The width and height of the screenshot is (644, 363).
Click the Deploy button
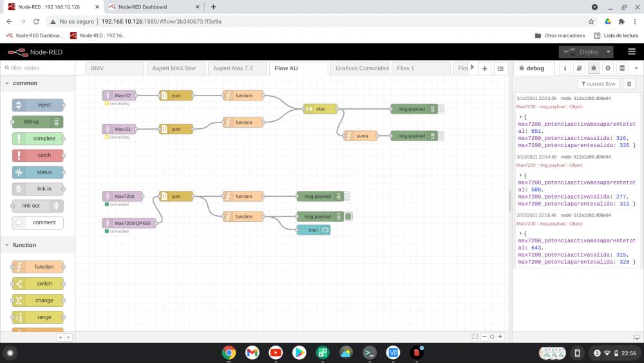(582, 52)
